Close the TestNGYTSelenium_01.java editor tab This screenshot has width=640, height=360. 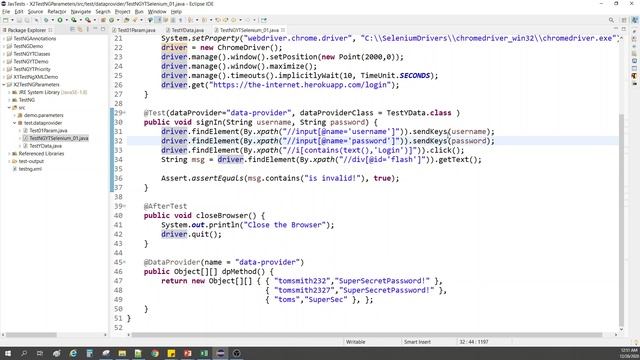click(x=283, y=30)
